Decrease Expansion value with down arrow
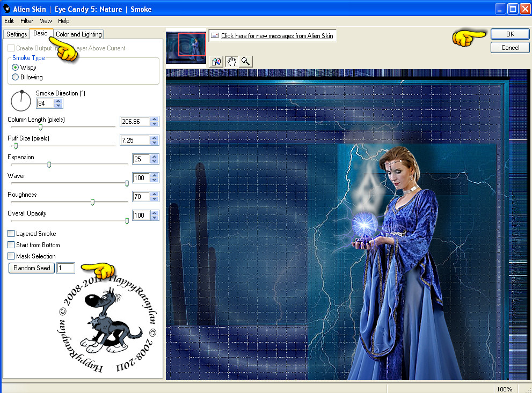532x393 pixels. coord(155,161)
